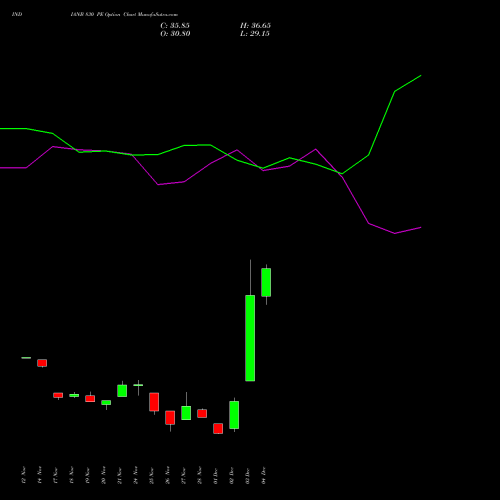This screenshot has width=500, height=500.
Task: Click the red candle above 14 Nov
Action: point(42,363)
